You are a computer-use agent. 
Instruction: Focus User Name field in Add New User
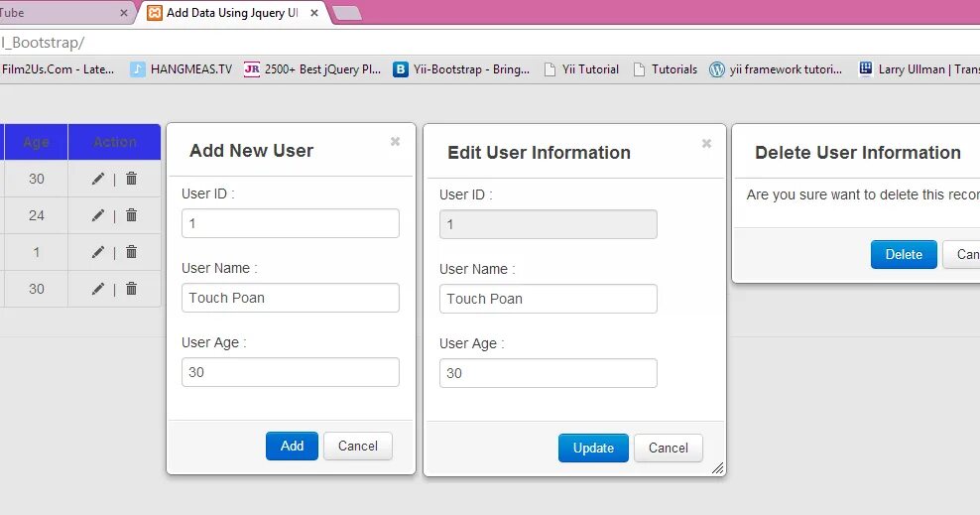290,298
